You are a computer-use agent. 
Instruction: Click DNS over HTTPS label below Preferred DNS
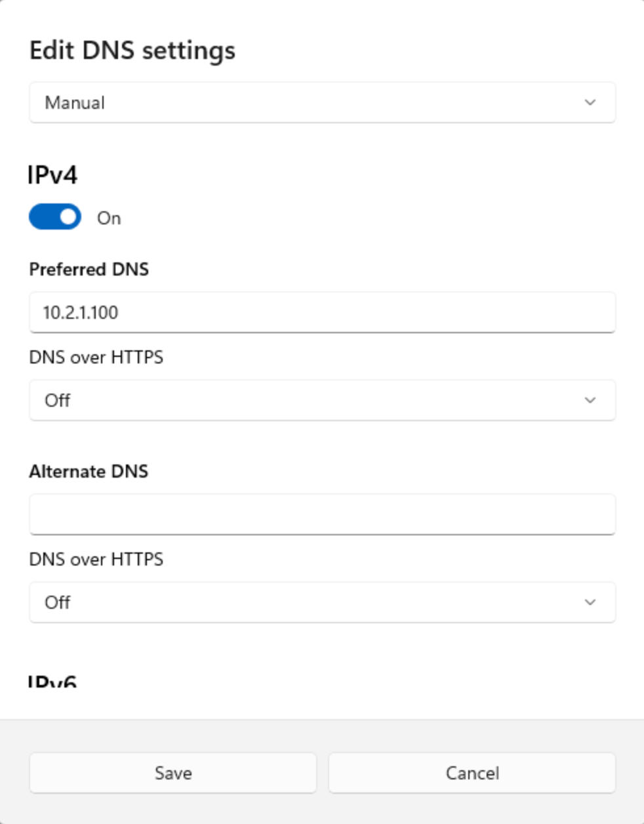click(96, 358)
